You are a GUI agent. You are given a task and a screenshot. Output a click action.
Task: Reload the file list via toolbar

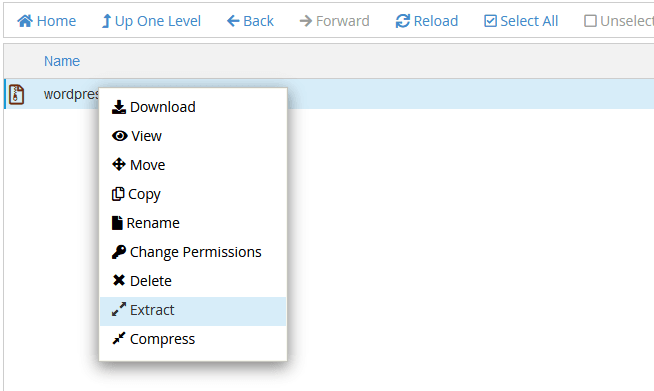[427, 21]
